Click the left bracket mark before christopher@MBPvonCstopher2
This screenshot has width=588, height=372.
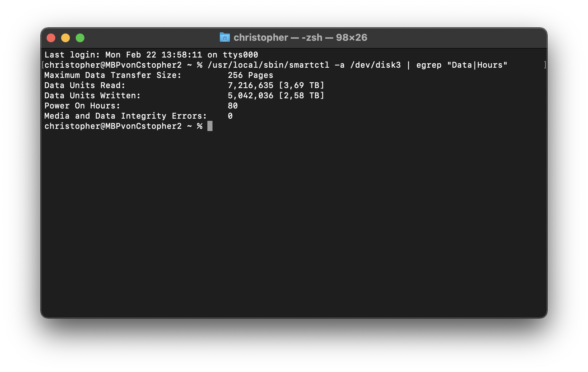click(x=43, y=65)
